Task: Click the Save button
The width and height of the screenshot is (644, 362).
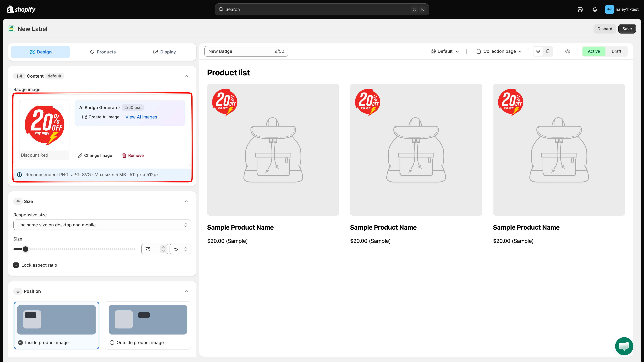Action: pyautogui.click(x=627, y=29)
